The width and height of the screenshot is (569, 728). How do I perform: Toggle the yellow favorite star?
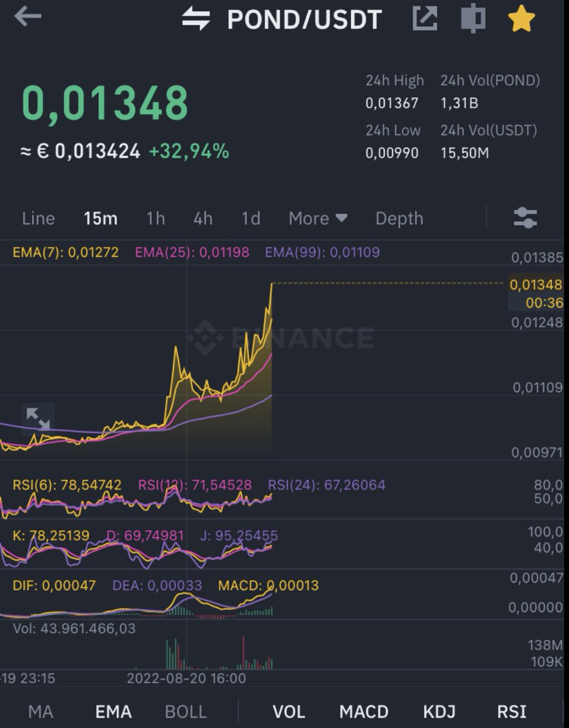point(521,18)
